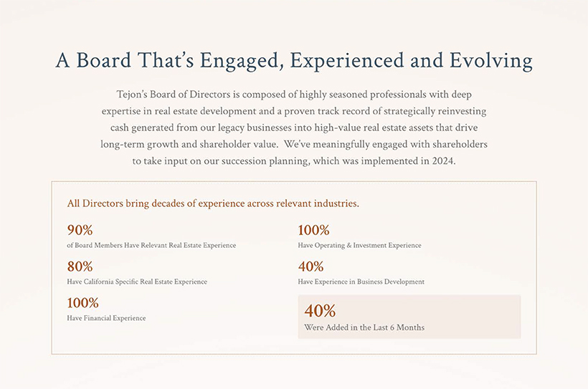Viewport: 588px width, 389px height.
Task: Select "Have Experience in Business Development" label
Action: click(361, 282)
